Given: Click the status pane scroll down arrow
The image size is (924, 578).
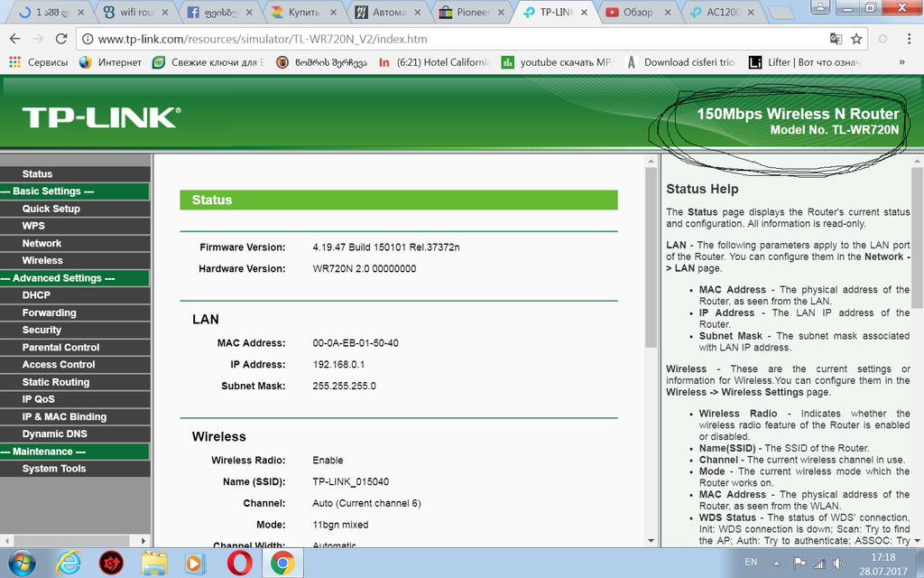Looking at the screenshot, I should click(x=651, y=540).
